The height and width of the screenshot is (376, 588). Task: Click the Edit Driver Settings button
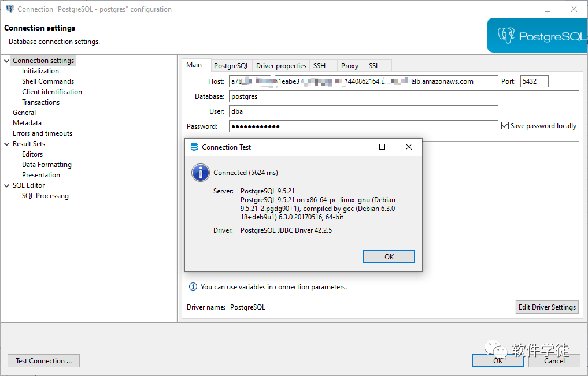(547, 307)
